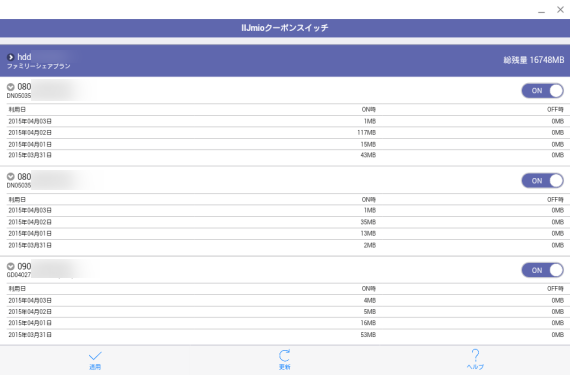Click the 適用 checkmark icon
Screen dimensions: 570x375
[95, 355]
